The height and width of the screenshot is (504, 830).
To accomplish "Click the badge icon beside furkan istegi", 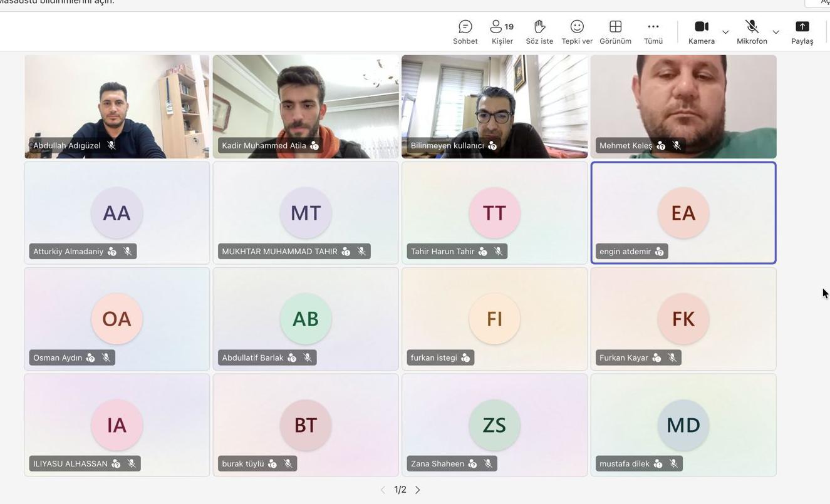I will (465, 357).
